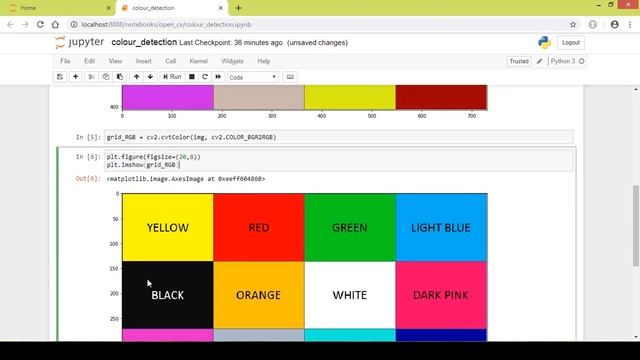
Task: Click the Logout button
Action: pyautogui.click(x=571, y=42)
